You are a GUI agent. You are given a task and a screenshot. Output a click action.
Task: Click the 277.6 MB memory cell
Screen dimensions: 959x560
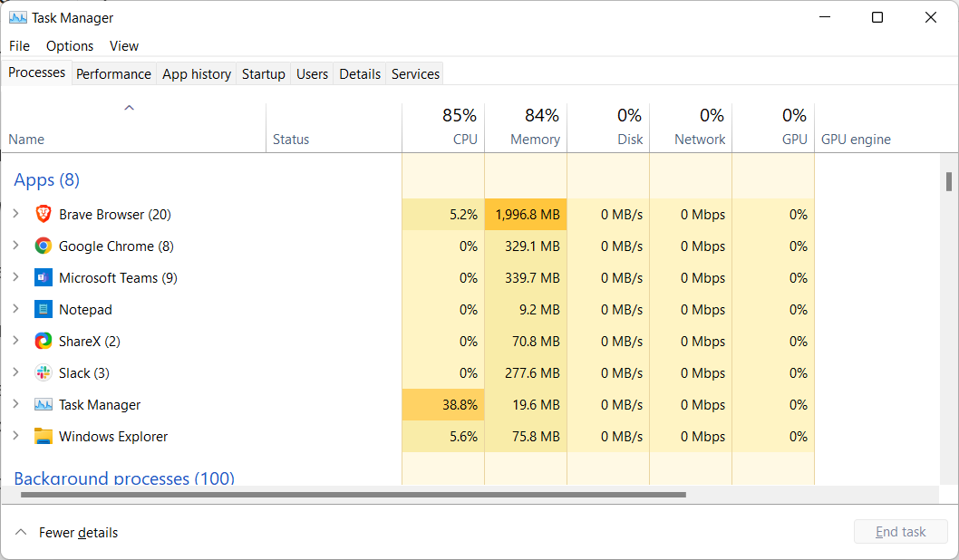point(526,373)
